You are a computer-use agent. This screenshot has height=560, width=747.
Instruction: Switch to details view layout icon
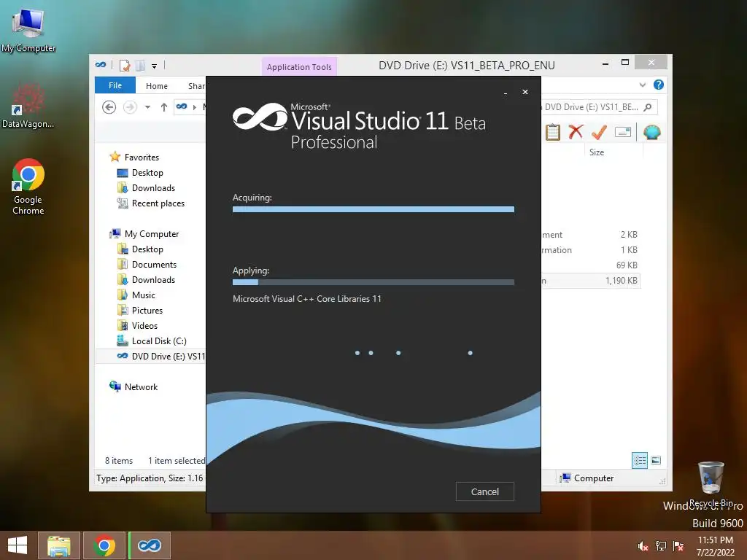pos(639,460)
